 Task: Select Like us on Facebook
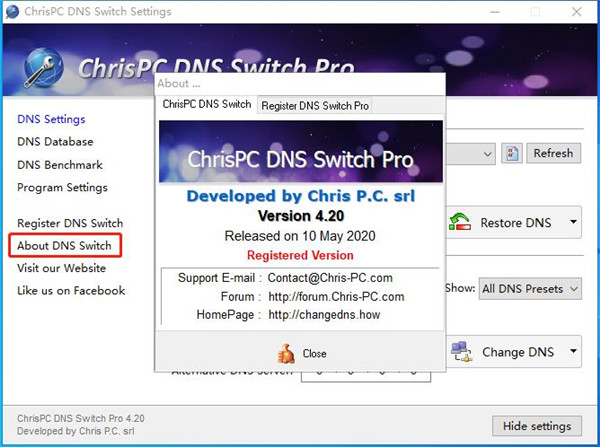tap(71, 291)
